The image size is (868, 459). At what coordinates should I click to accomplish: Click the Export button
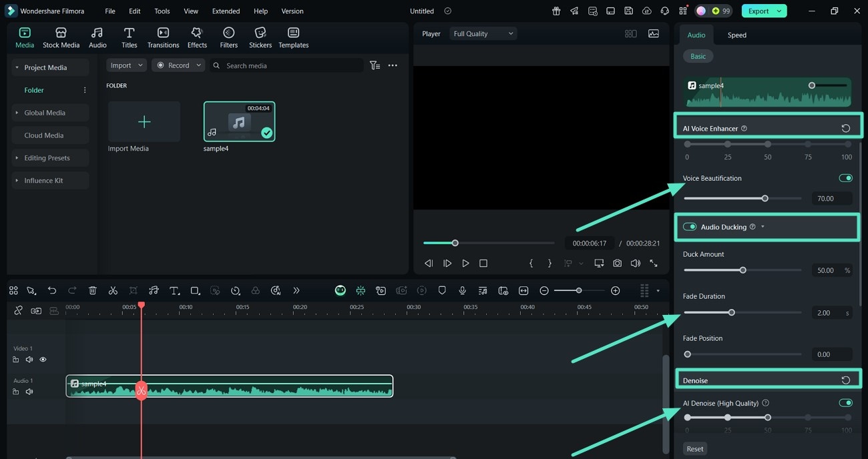click(764, 11)
